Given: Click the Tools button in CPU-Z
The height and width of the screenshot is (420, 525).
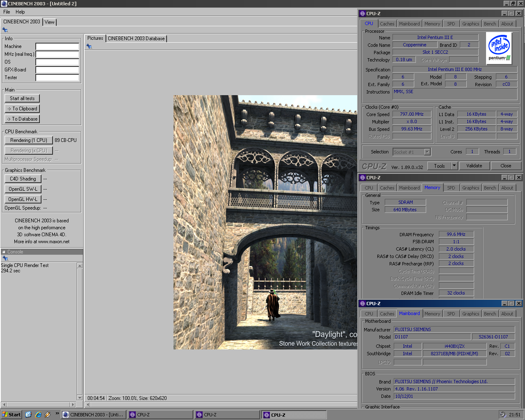Looking at the screenshot, I should click(439, 166).
